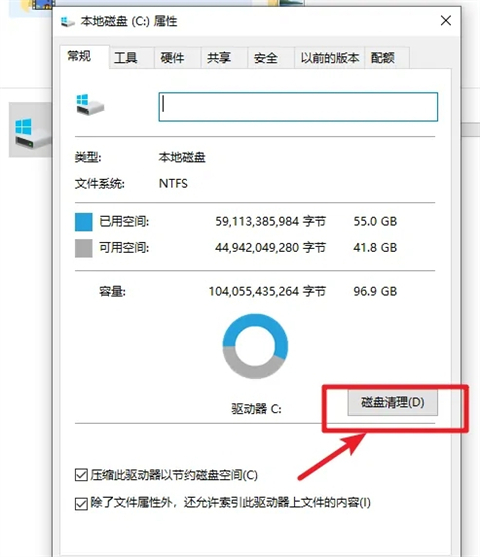This screenshot has width=480, height=557.
Task: Click the disk usage donut chart
Action: (255, 346)
